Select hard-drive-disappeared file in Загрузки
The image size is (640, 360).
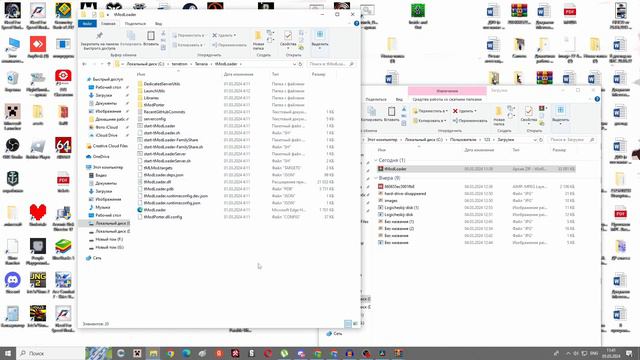[x=405, y=194]
